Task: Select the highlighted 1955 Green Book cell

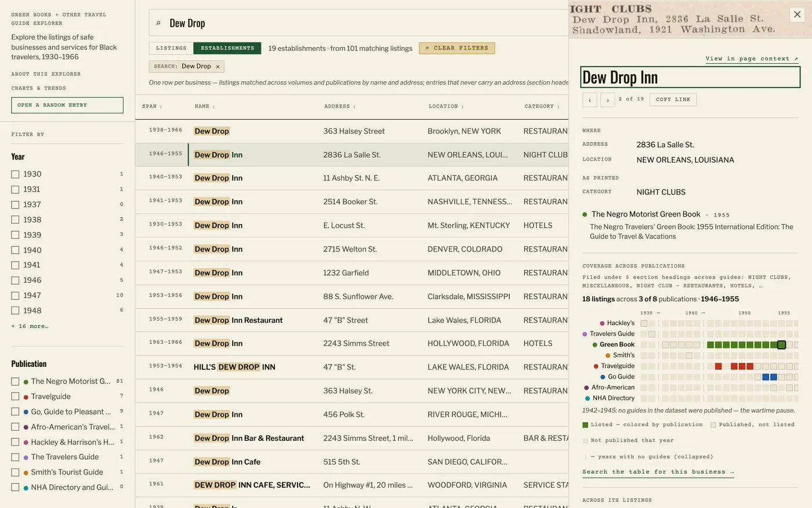Action: point(781,345)
